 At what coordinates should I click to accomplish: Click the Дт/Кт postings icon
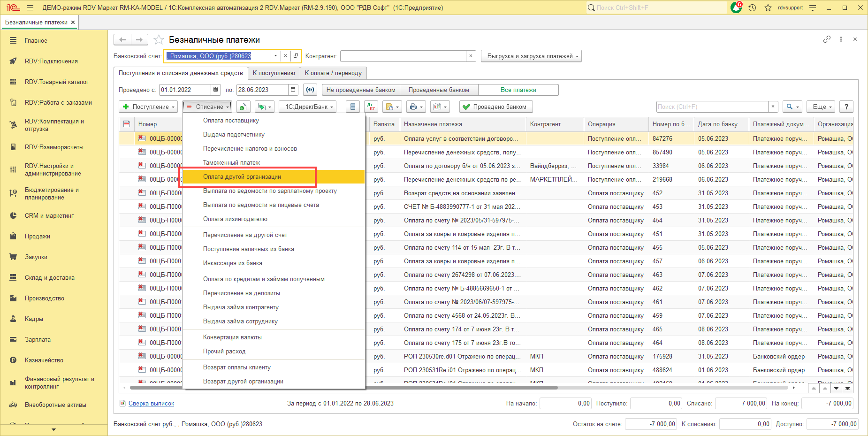tap(371, 107)
